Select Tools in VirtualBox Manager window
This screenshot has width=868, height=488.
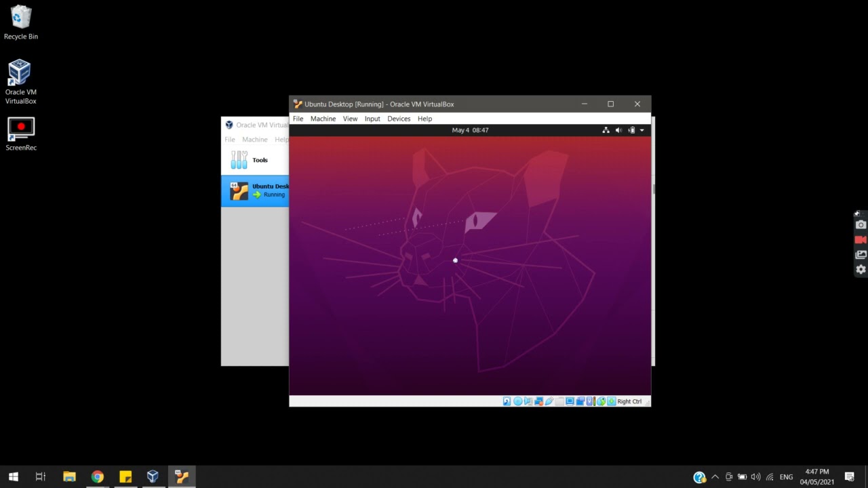255,160
